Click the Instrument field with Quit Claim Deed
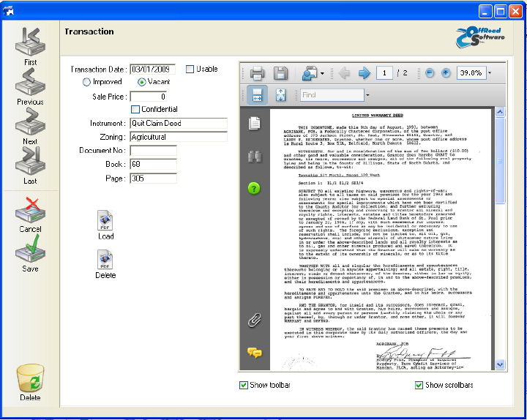The height and width of the screenshot is (420, 527). click(x=179, y=124)
